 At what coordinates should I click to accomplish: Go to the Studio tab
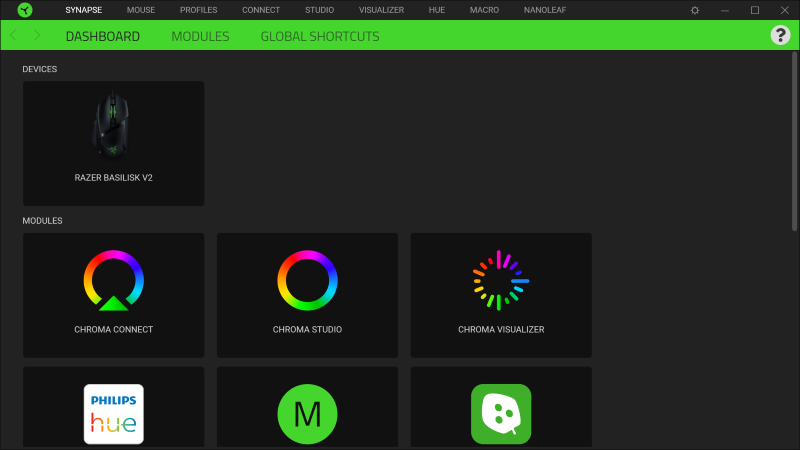(319, 10)
